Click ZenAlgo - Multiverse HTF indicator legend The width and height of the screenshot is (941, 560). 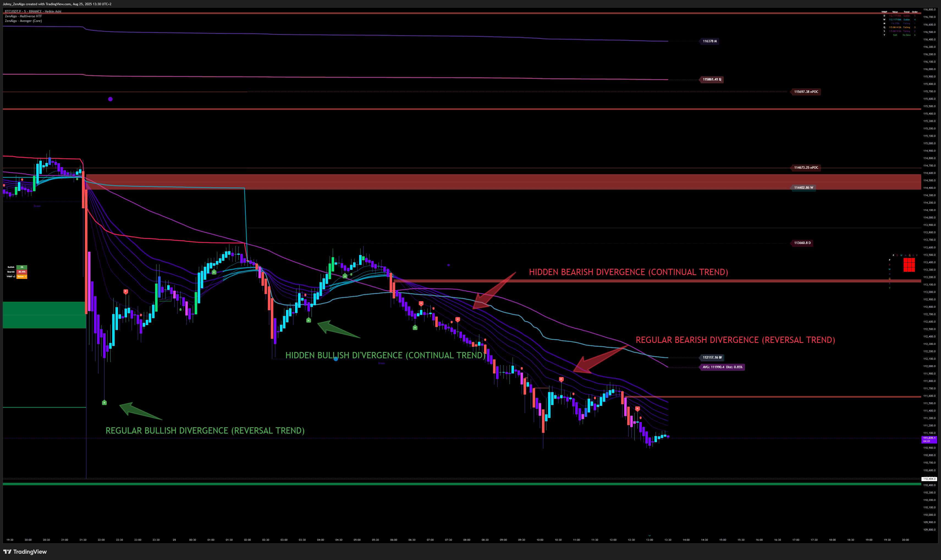[23, 16]
